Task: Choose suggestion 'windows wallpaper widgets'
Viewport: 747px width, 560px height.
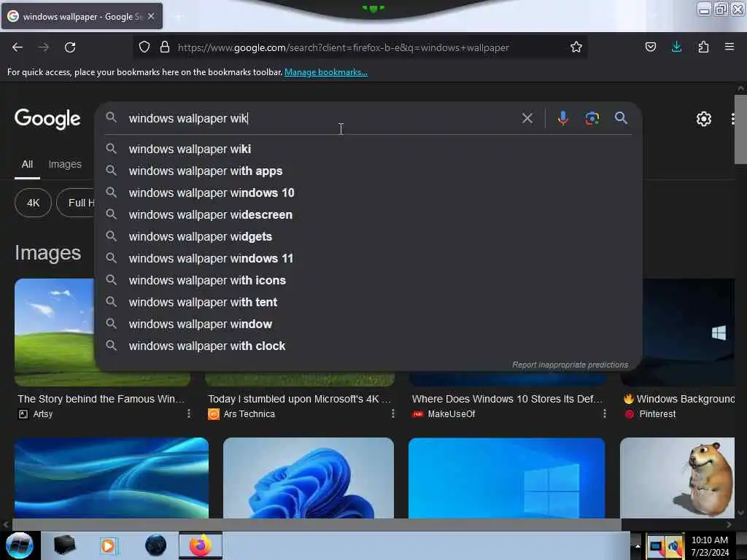Action: pos(368,237)
